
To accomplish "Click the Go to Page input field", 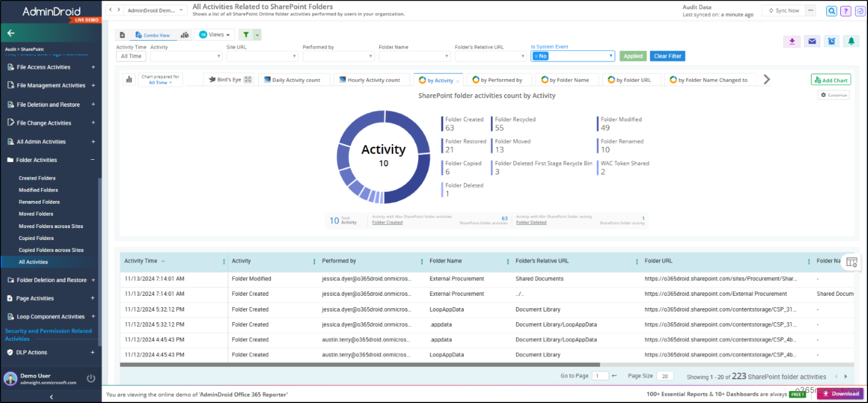I will point(600,376).
